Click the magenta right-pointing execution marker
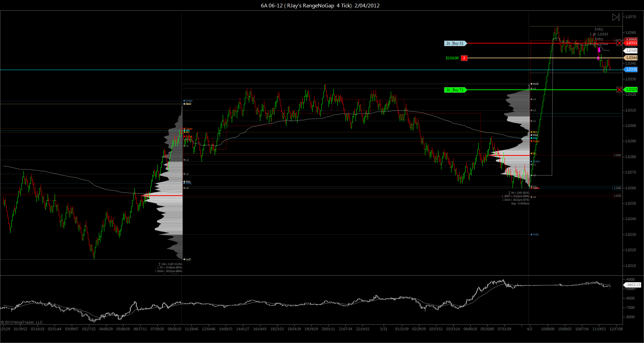The width and height of the screenshot is (644, 343). [x=599, y=58]
